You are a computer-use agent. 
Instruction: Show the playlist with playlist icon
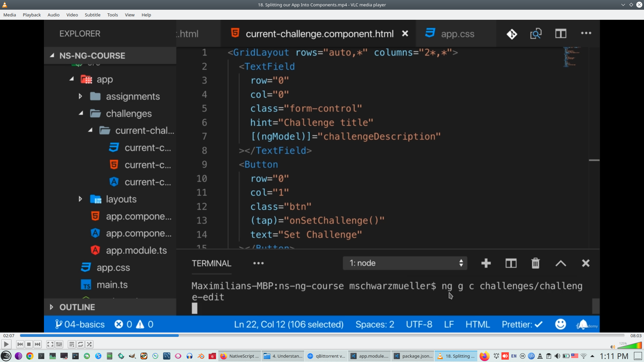coord(71,344)
